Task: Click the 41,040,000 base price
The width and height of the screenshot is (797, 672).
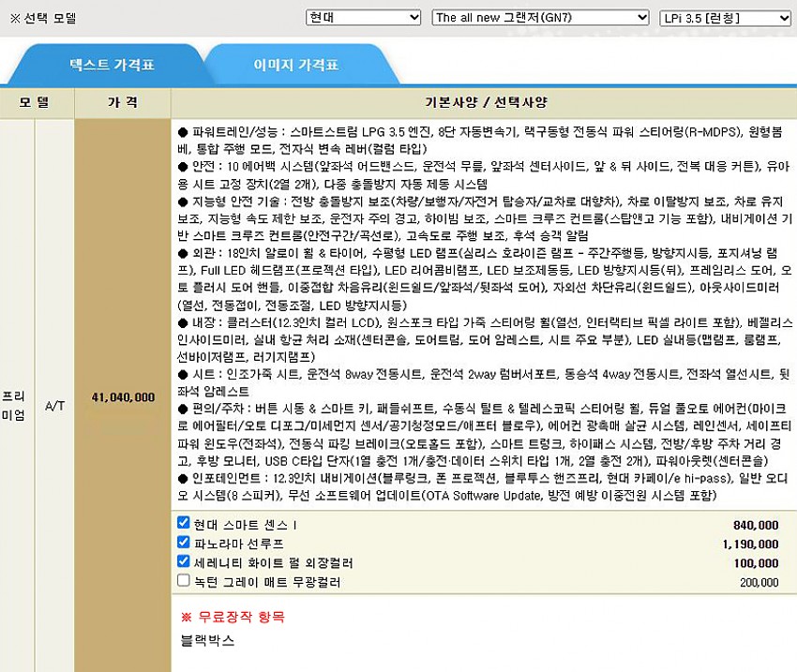Action: pos(123,397)
